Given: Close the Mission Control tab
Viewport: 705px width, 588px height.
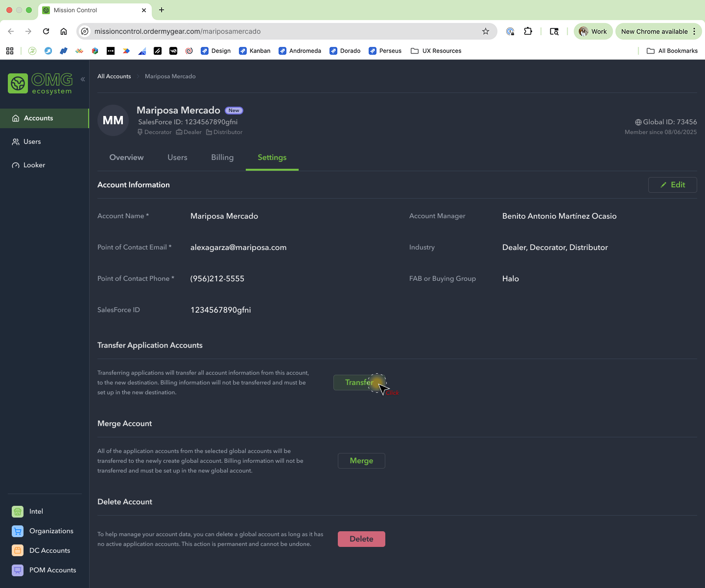Looking at the screenshot, I should pyautogui.click(x=144, y=10).
